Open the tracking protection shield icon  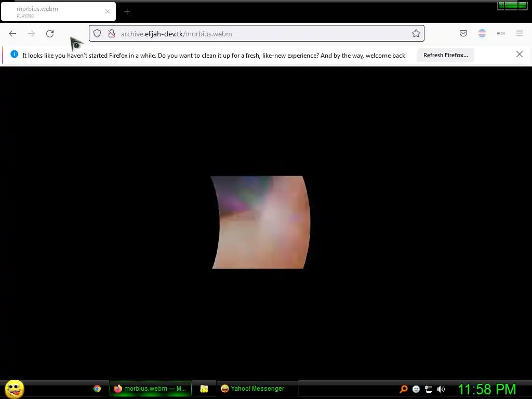(97, 34)
